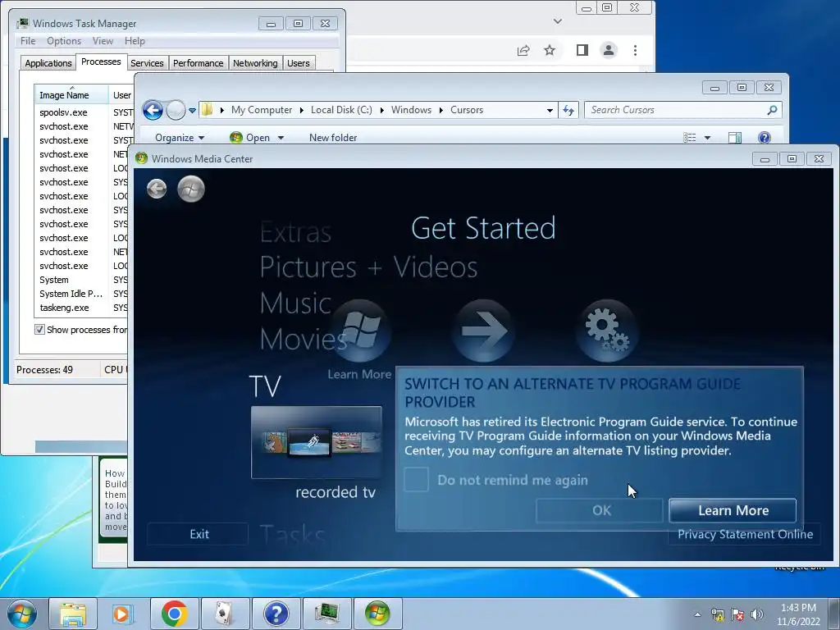Open the gears settings tile

tap(606, 331)
